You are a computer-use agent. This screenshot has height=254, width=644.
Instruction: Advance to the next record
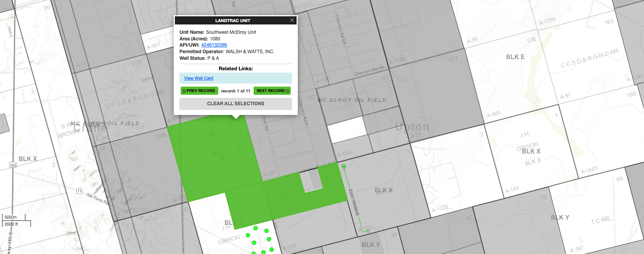point(272,91)
